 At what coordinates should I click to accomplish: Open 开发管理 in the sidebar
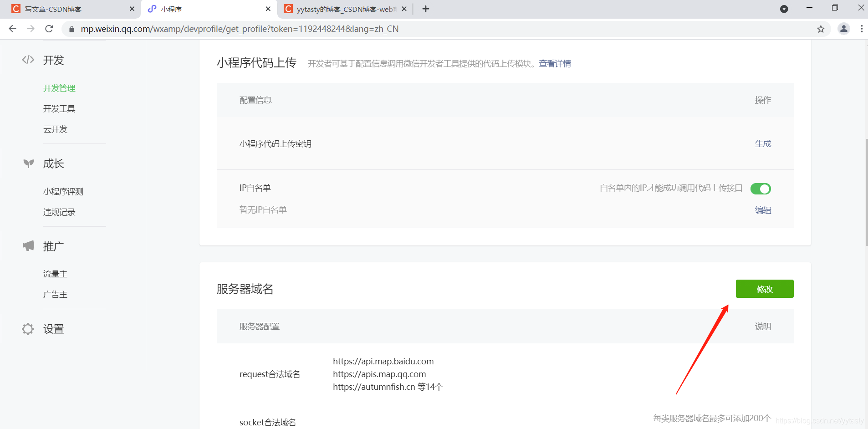pyautogui.click(x=59, y=88)
